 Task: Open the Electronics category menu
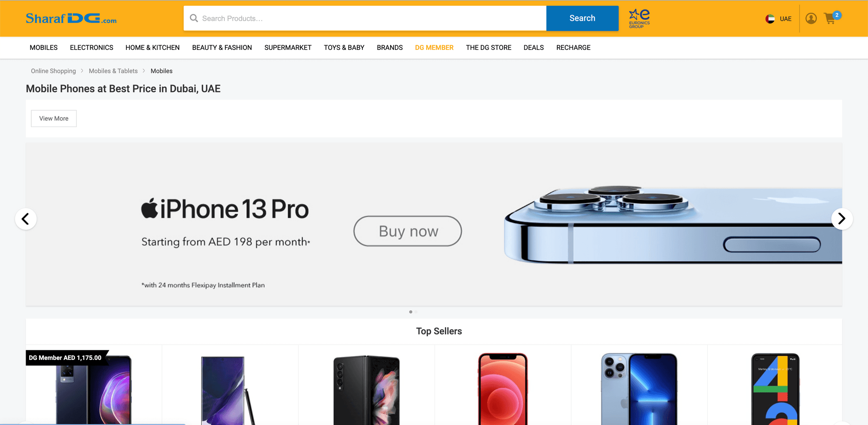pyautogui.click(x=92, y=48)
